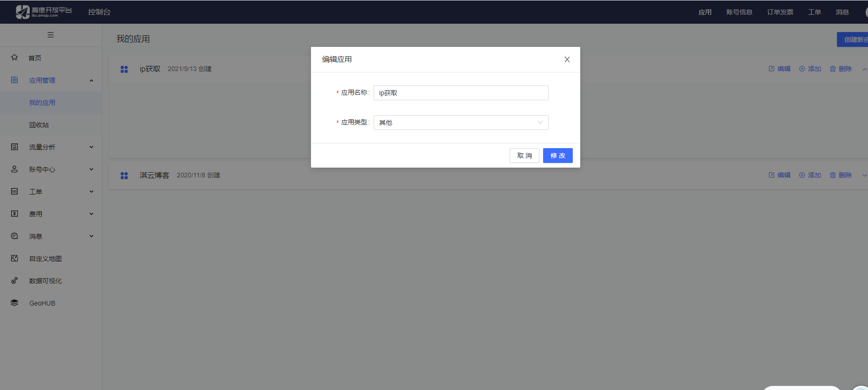Collapse the 应用管理 sidebar section arrow
This screenshot has height=390, width=868.
(x=91, y=80)
